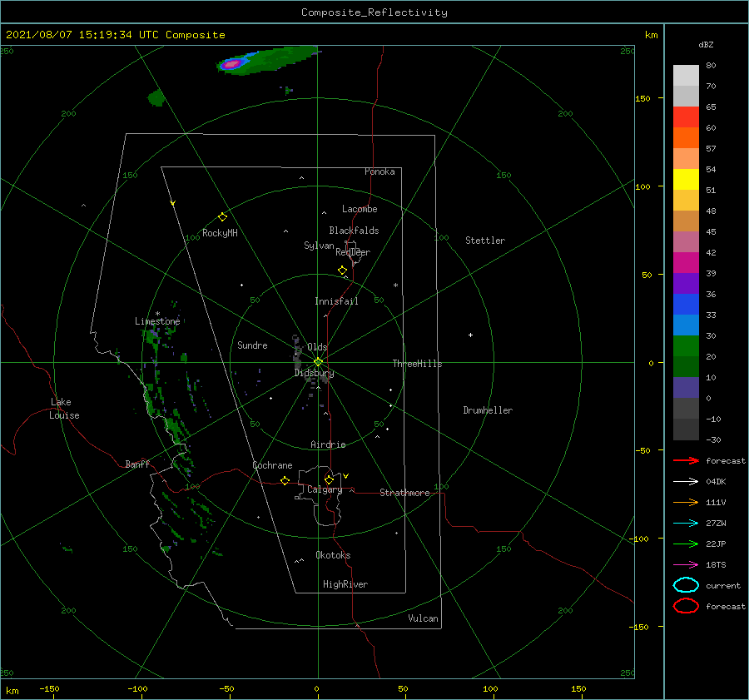Click the Sylvan label
The image size is (749, 700).
click(319, 246)
